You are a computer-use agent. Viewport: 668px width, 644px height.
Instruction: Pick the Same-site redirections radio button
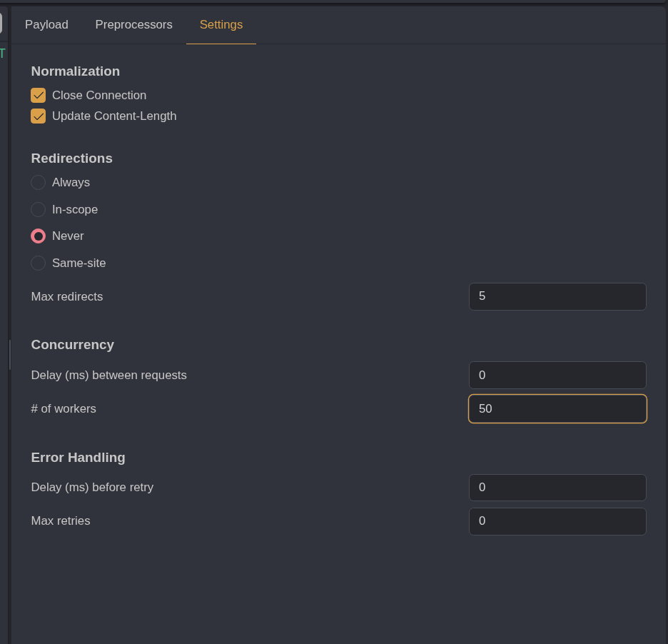39,263
